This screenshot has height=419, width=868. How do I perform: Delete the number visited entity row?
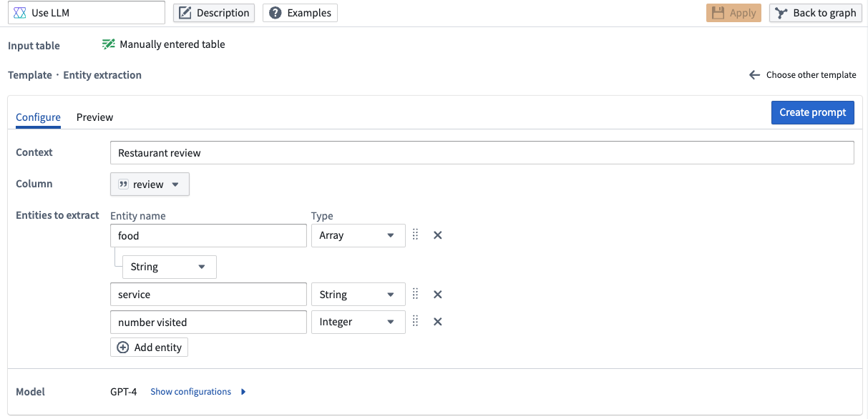click(x=438, y=322)
